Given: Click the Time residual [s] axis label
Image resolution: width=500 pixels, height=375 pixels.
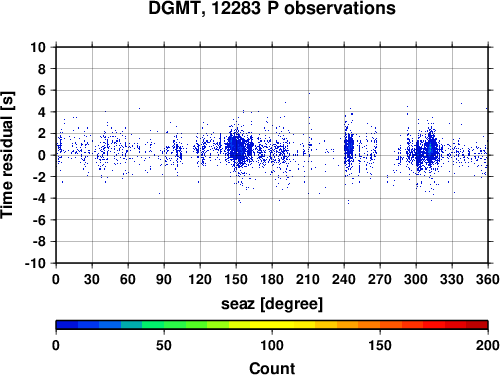Looking at the screenshot, I should tap(7, 155).
